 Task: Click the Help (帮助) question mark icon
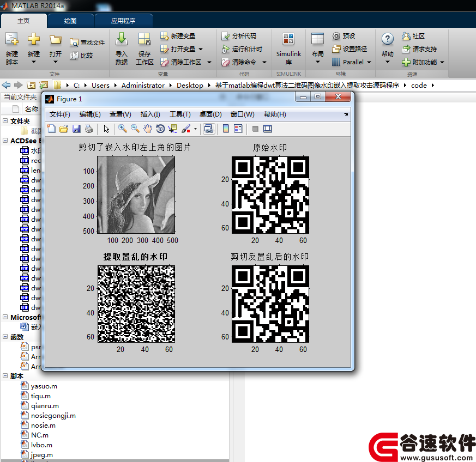click(x=387, y=39)
